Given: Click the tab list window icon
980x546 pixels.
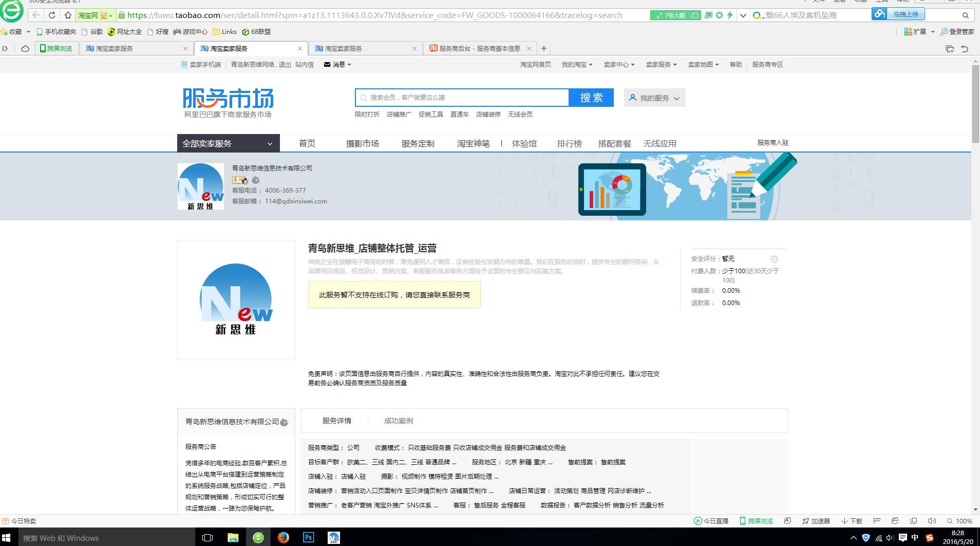Looking at the screenshot, I should coord(950,48).
